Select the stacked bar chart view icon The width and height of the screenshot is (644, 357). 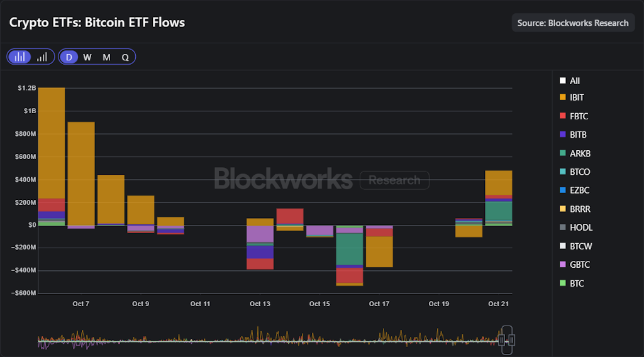[x=20, y=57]
